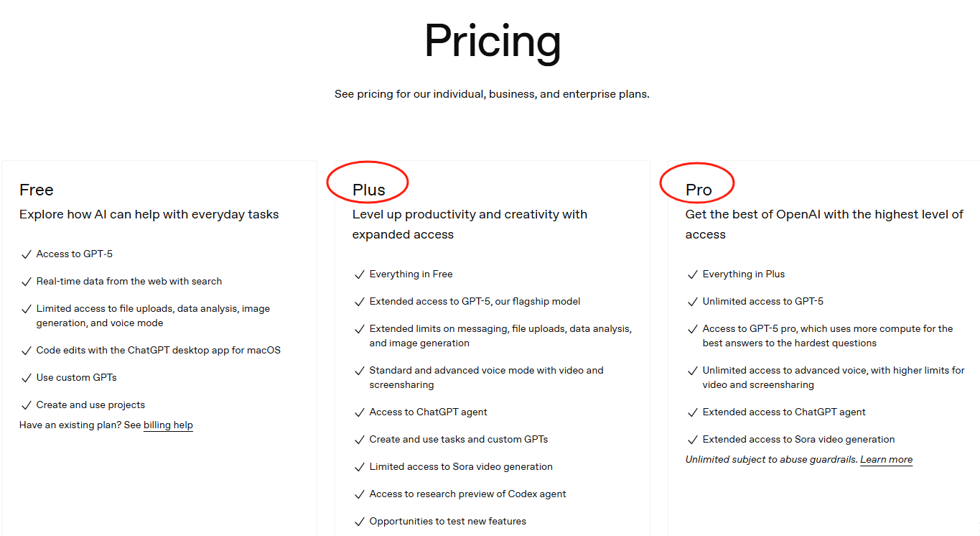Screen dimensions: 980x536
Task: Click the checkmark beside "Everything in Plus"
Action: (x=692, y=274)
